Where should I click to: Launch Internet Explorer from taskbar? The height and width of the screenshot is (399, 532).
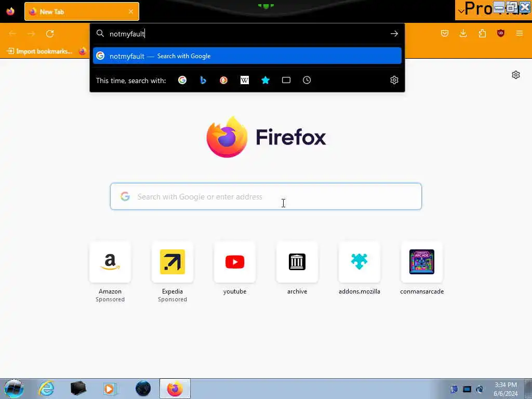point(46,389)
